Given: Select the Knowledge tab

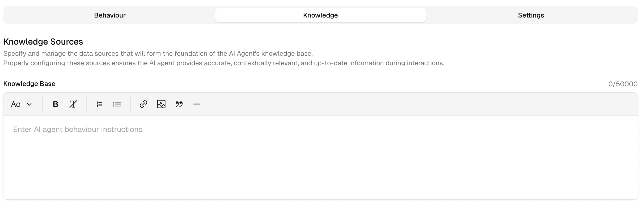Looking at the screenshot, I should (x=320, y=15).
